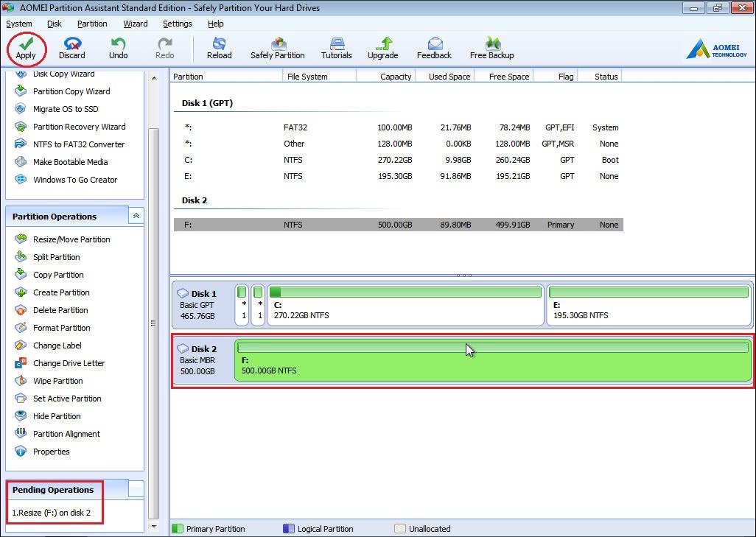Collapse the Pending Operations section

(136, 489)
